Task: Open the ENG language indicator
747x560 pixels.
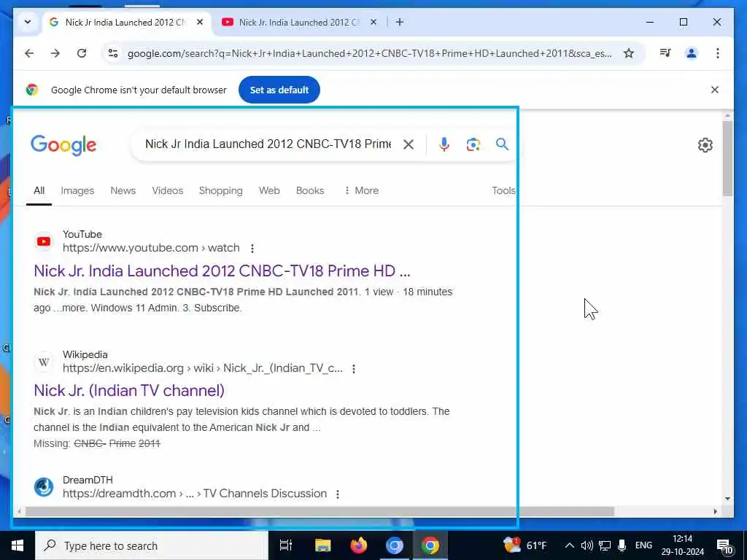Action: [x=643, y=545]
